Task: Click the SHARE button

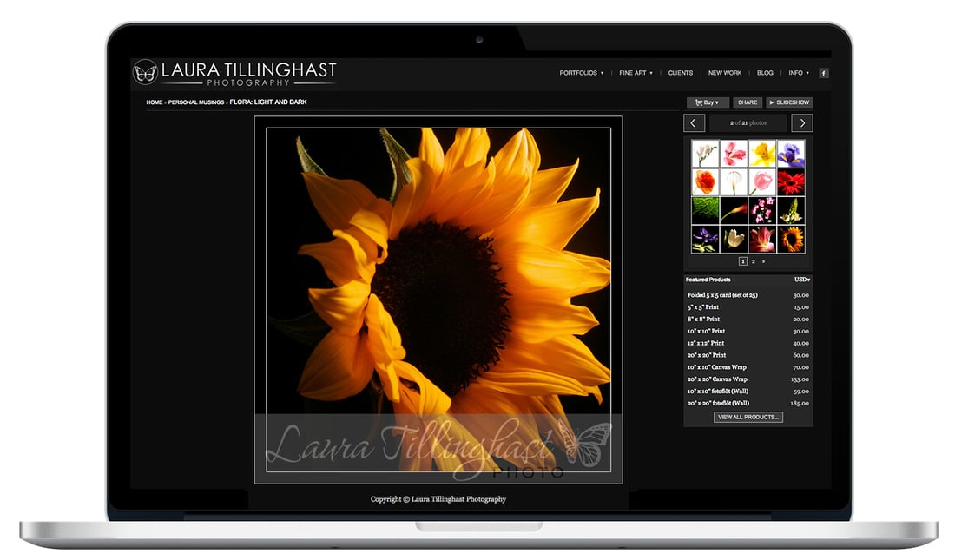Action: pos(748,102)
